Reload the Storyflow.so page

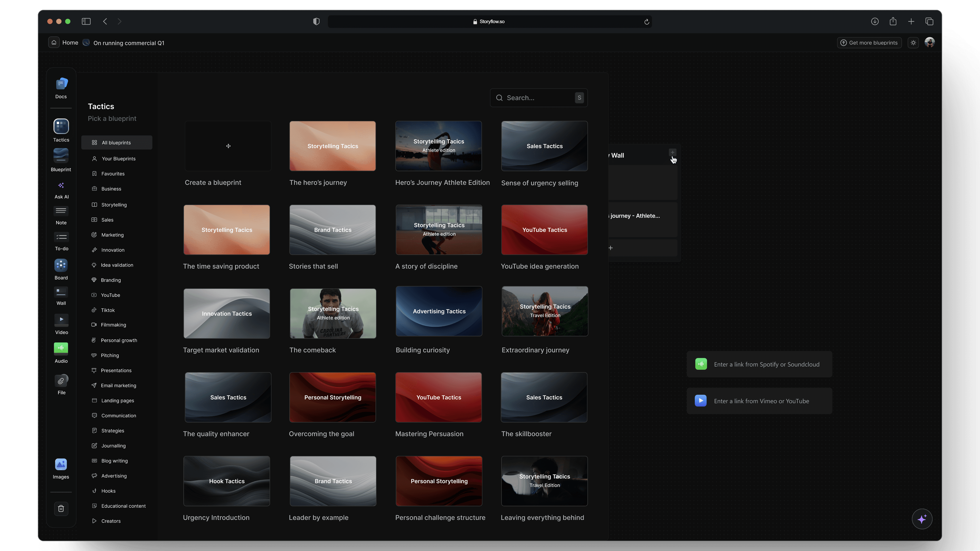tap(646, 22)
